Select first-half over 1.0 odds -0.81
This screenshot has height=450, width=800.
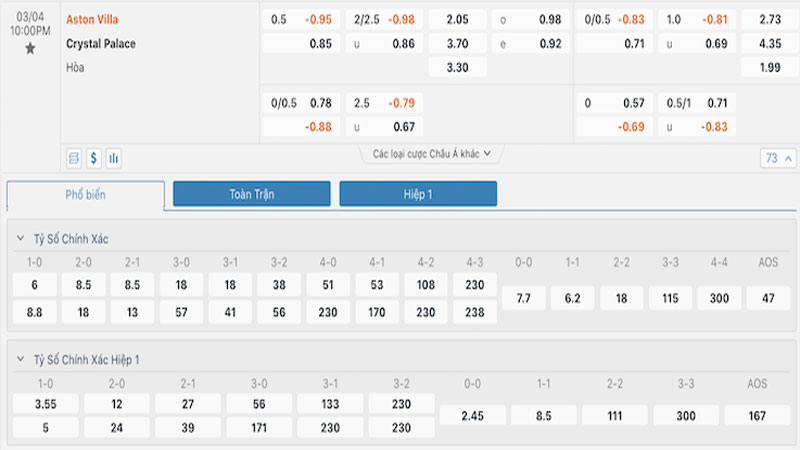[x=697, y=20]
